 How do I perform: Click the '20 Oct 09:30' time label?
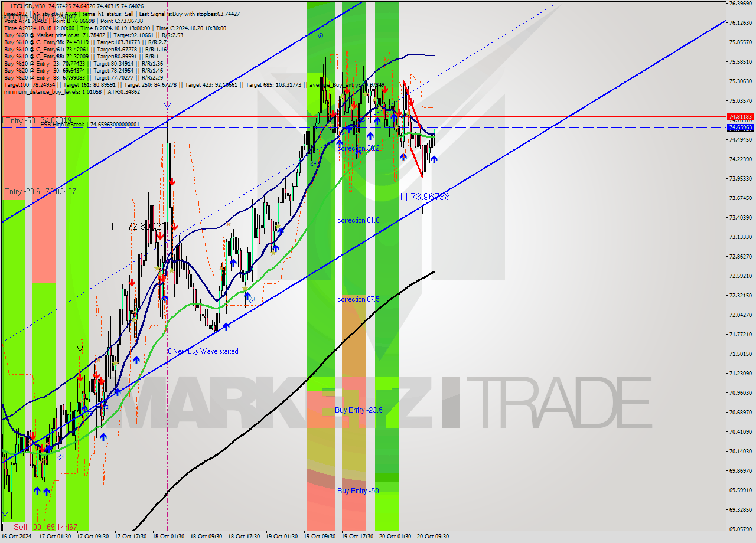pos(433,537)
